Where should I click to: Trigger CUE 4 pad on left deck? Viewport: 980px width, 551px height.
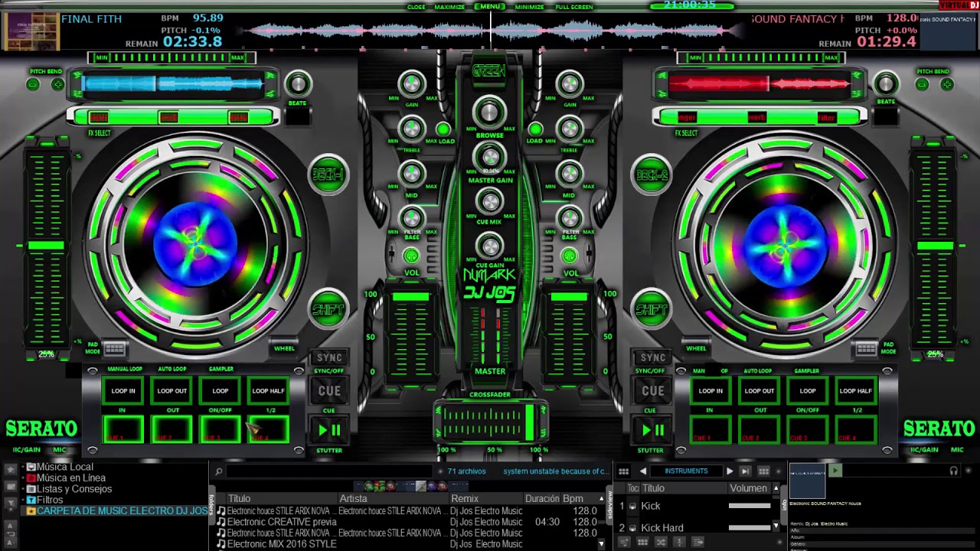click(x=268, y=429)
